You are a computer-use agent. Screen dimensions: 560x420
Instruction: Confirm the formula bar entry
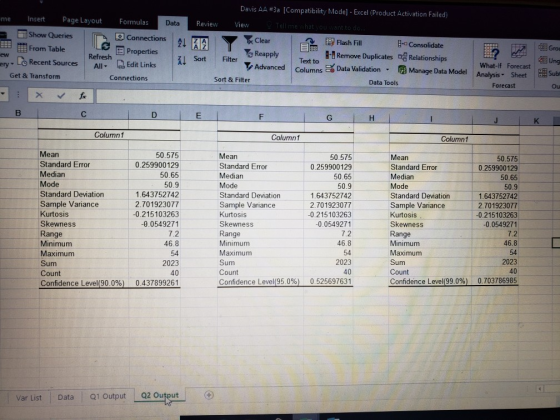[x=61, y=95]
